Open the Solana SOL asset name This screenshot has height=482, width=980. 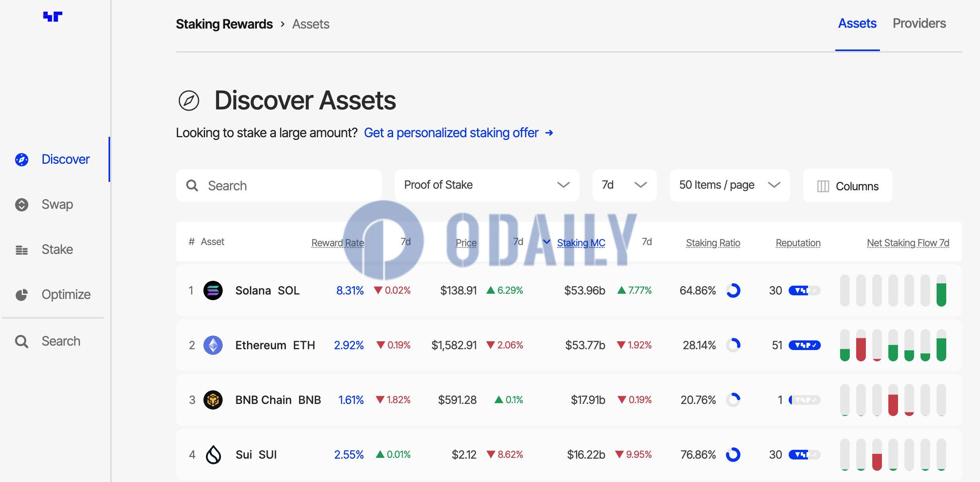pos(267,290)
